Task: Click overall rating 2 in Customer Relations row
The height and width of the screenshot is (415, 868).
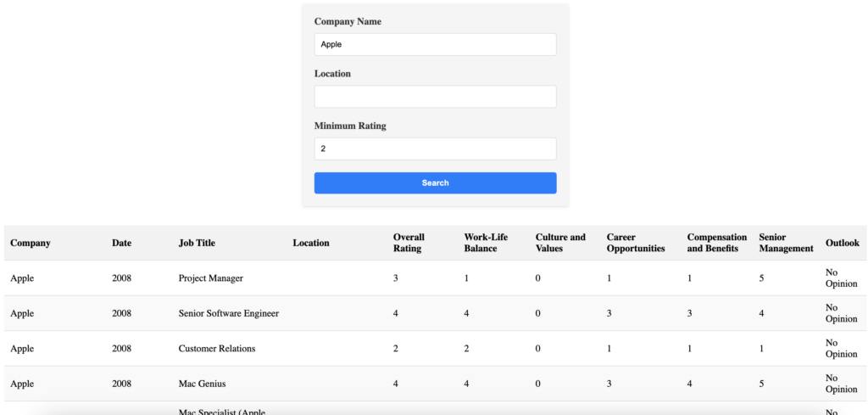Action: [395, 349]
